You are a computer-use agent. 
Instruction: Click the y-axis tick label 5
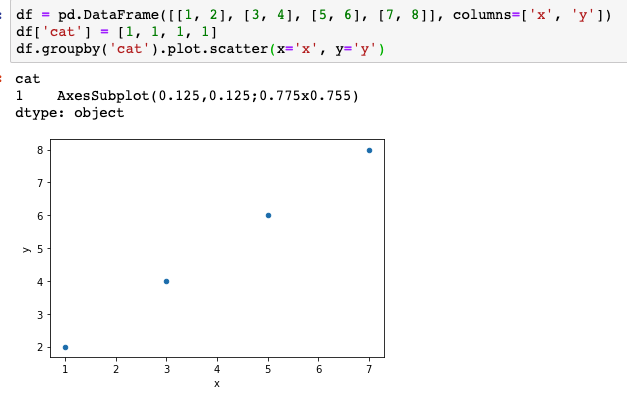(40, 249)
